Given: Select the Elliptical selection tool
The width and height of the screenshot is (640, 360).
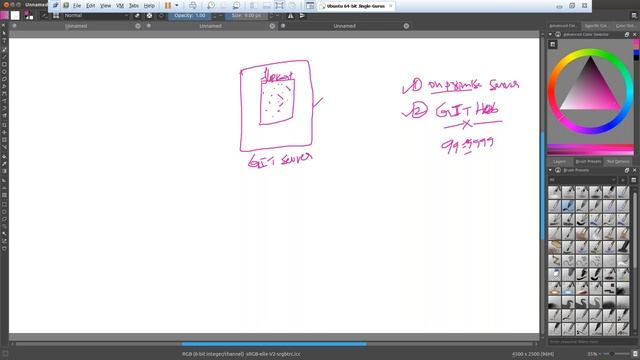Looking at the screenshot, I should [x=4, y=211].
